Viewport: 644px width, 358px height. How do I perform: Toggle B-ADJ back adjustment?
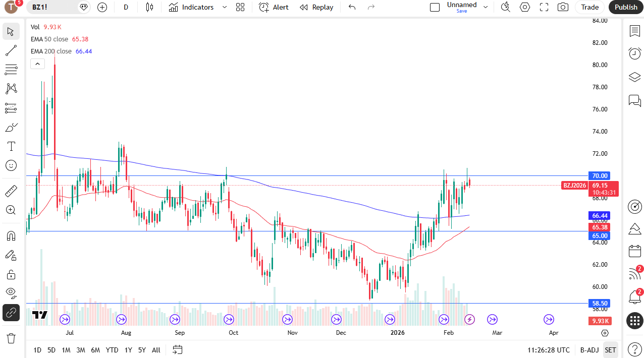click(589, 350)
